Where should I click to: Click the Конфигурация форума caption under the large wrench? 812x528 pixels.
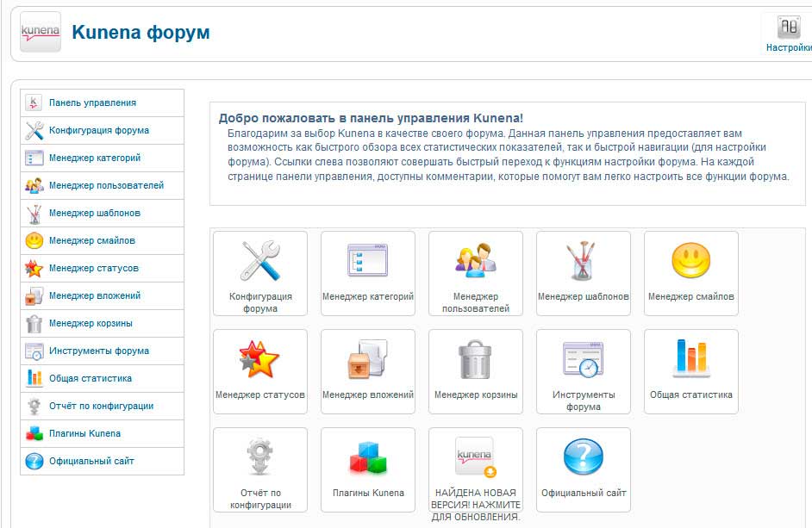point(260,302)
